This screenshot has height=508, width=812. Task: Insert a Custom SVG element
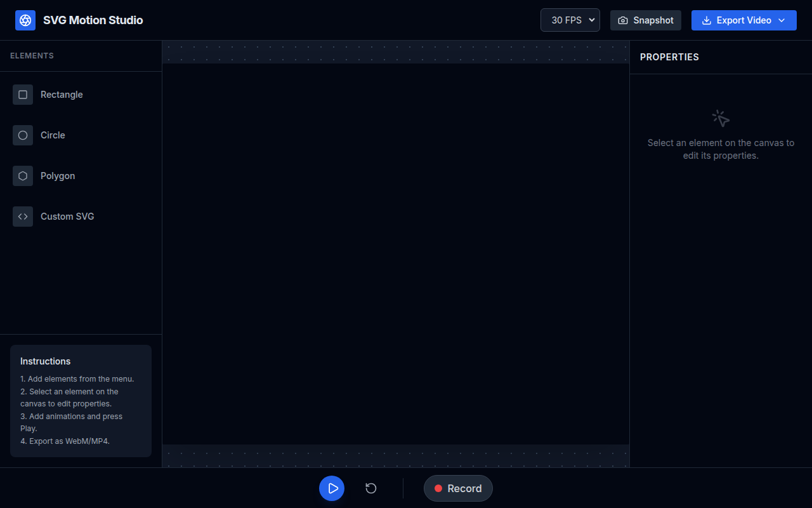point(67,216)
